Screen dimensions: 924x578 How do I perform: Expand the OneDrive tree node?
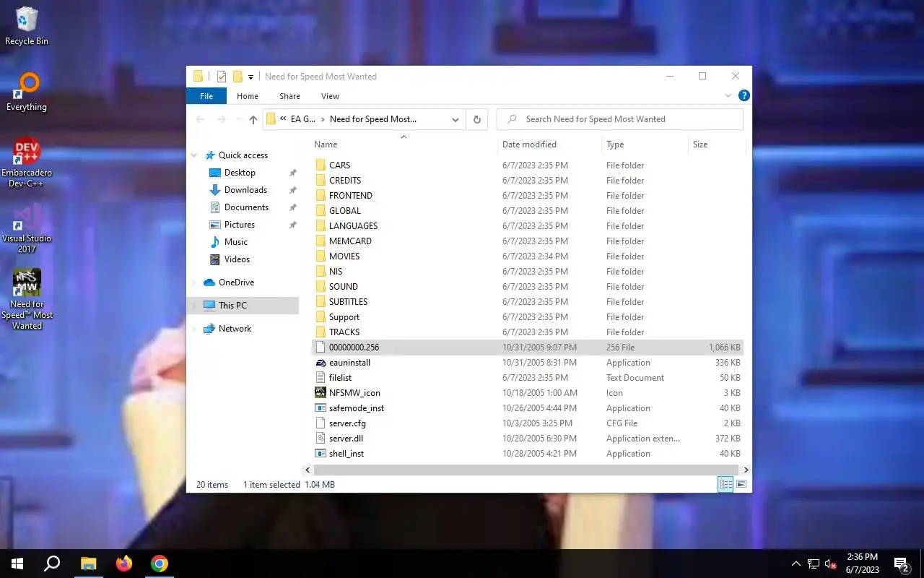pos(194,282)
